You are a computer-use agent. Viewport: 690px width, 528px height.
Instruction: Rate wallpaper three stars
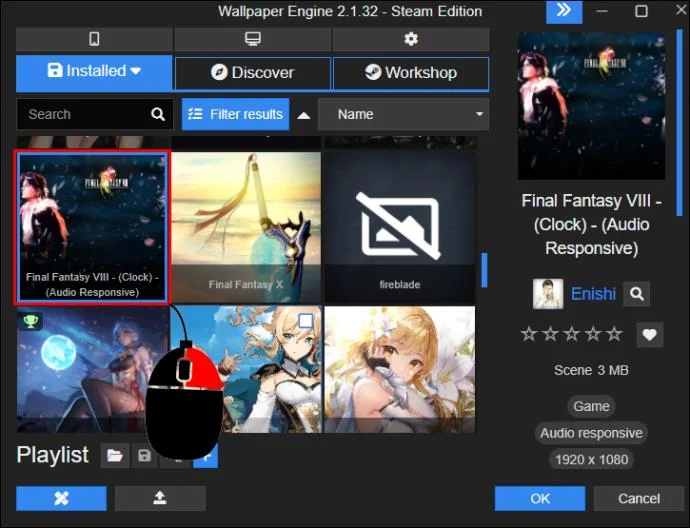pyautogui.click(x=571, y=334)
